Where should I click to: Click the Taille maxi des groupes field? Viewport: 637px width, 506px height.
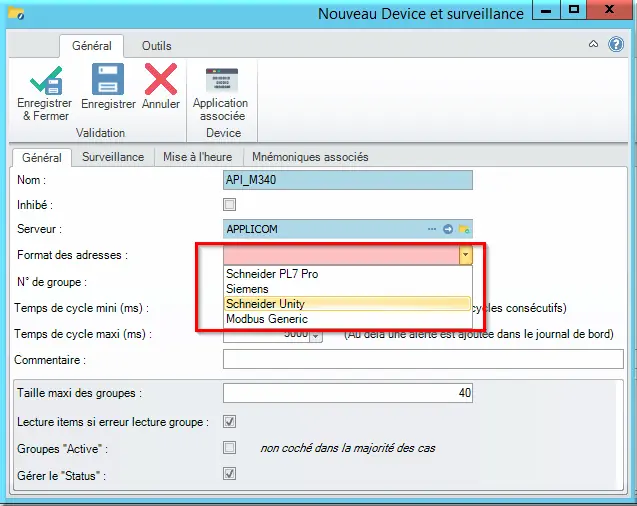[x=348, y=393]
